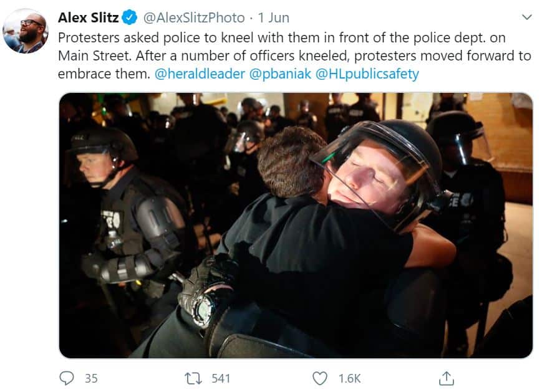Click the blue verified badge

pyautogui.click(x=129, y=17)
